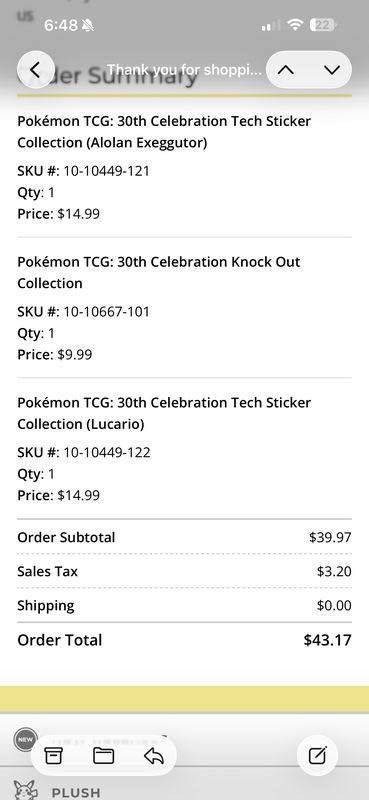
Task: Tap the battery indicator showing 22
Action: (x=324, y=25)
